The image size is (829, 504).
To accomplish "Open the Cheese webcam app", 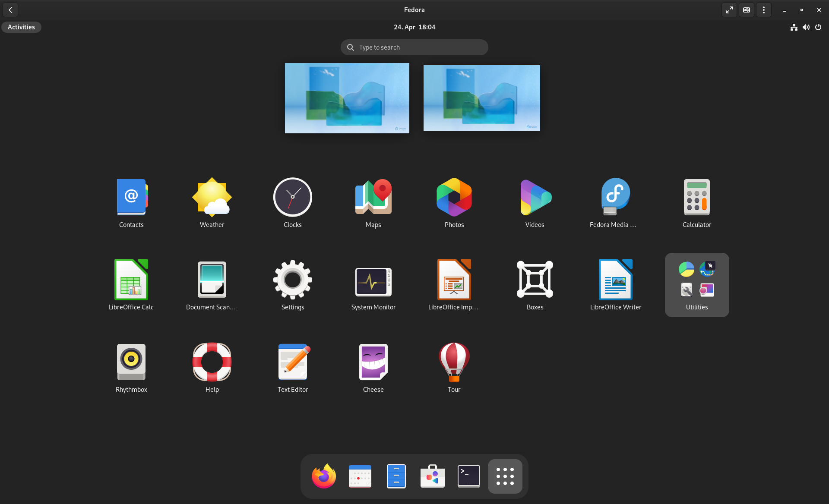I will 373,367.
